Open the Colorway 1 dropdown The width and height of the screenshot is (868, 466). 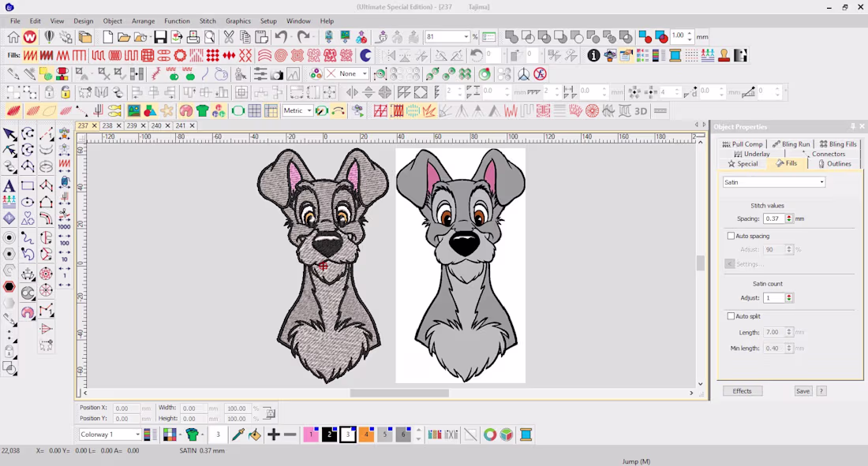tap(110, 434)
